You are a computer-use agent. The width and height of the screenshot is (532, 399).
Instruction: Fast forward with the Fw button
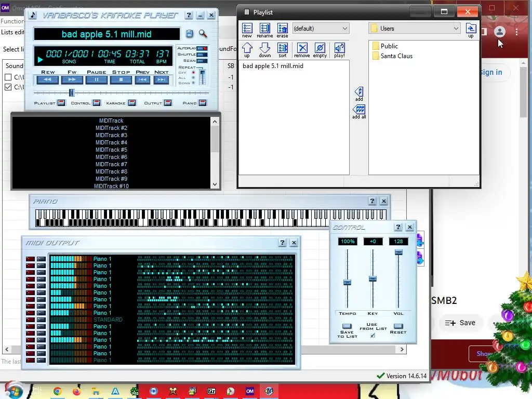click(x=72, y=79)
